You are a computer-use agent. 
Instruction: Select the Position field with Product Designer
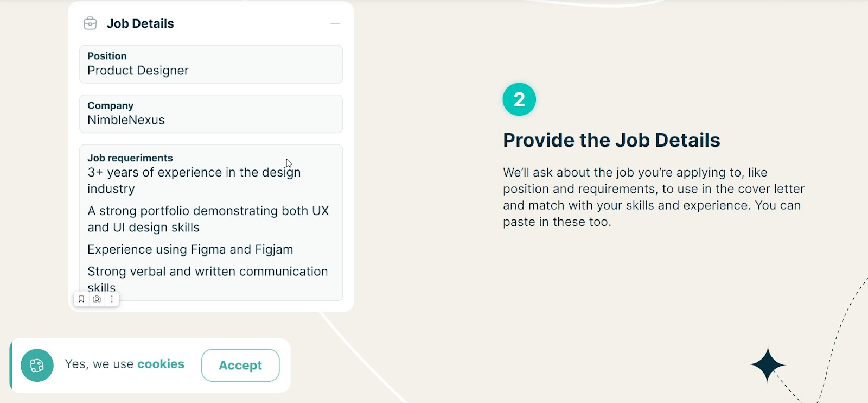[211, 64]
